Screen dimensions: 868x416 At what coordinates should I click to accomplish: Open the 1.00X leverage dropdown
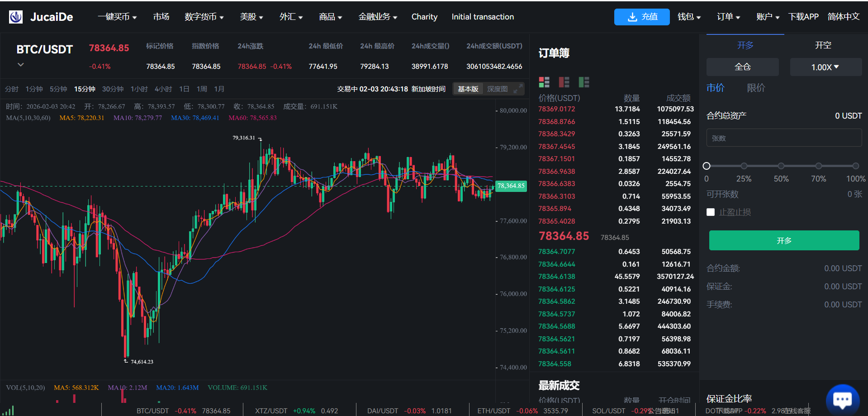tap(825, 67)
